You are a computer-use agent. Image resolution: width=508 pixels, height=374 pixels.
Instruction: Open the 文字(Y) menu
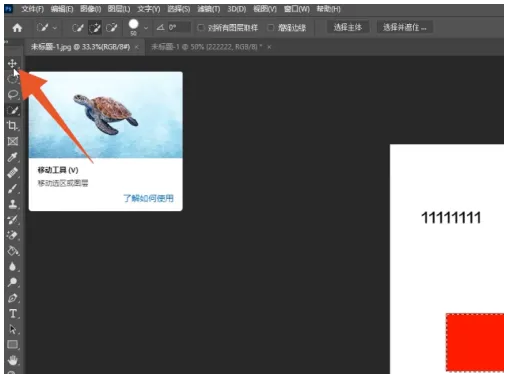149,9
